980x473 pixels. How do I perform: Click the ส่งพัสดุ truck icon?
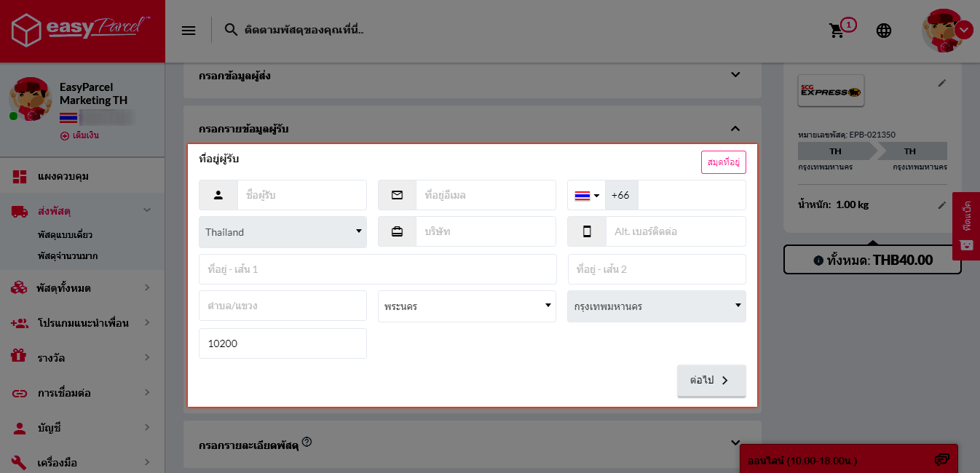pyautogui.click(x=20, y=211)
